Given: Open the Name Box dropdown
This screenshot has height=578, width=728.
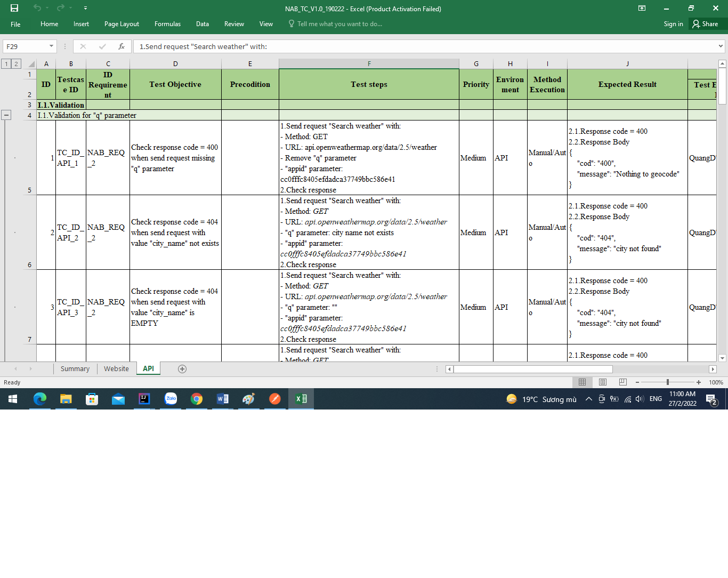Looking at the screenshot, I should point(51,46).
